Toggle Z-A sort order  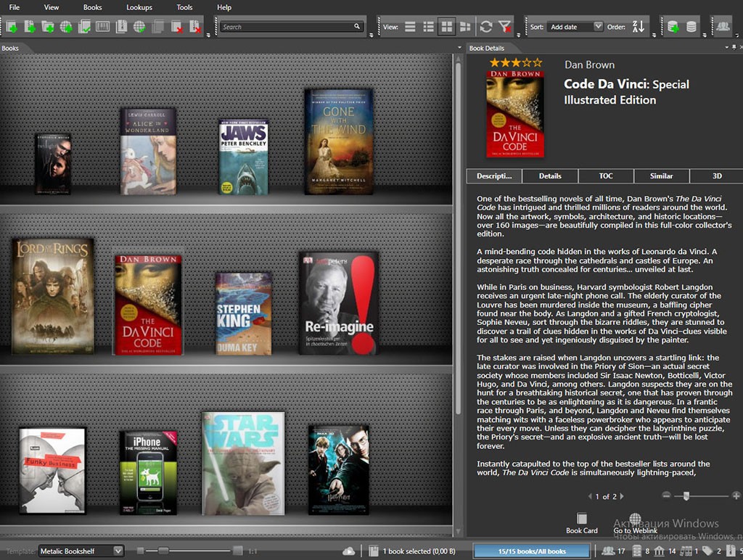tap(639, 27)
